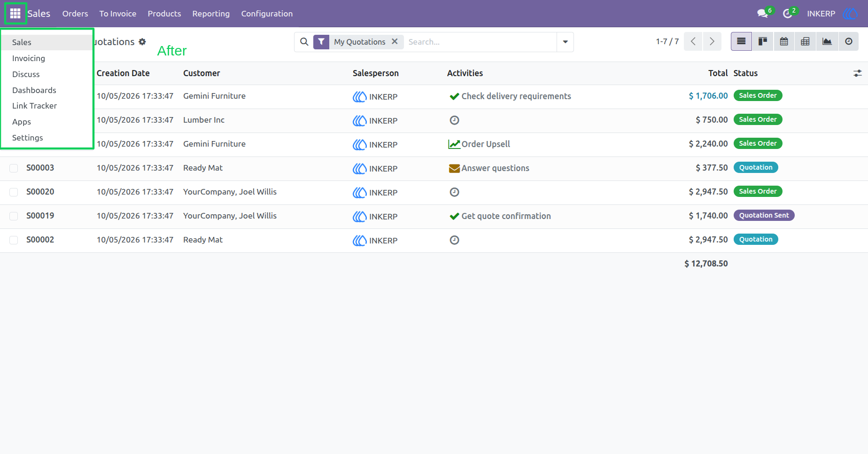Click the Quotations gear settings icon

tap(142, 42)
